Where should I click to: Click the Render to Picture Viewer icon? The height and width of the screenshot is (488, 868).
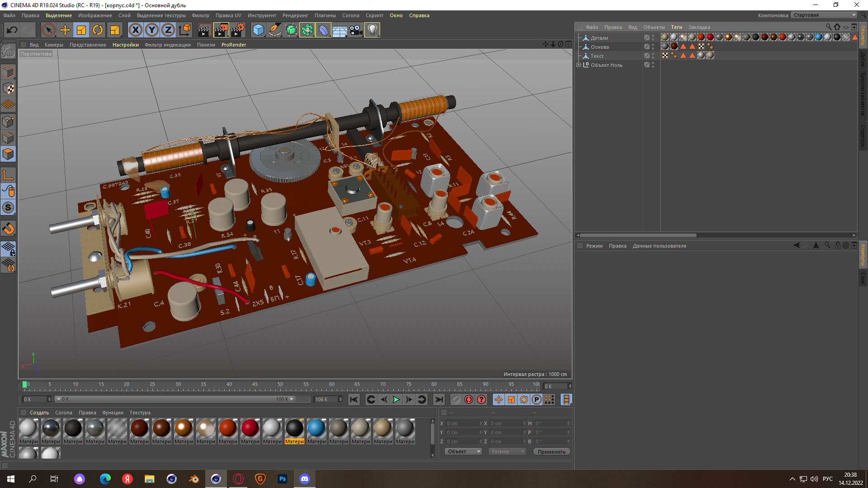(221, 30)
